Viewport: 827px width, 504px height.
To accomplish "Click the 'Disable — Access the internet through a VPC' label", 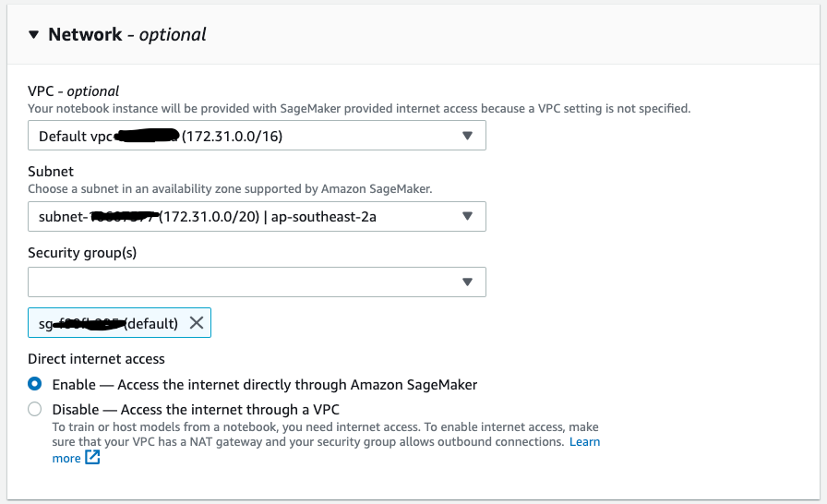I will pos(196,409).
